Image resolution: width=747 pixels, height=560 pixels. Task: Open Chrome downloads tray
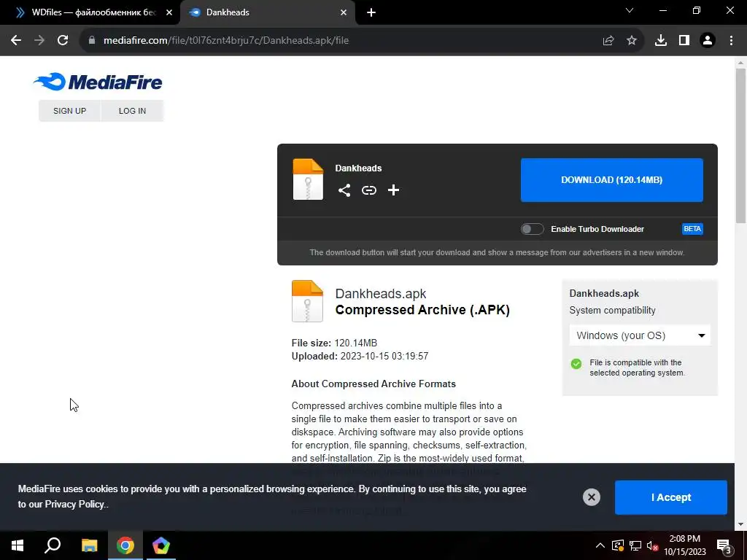click(661, 41)
